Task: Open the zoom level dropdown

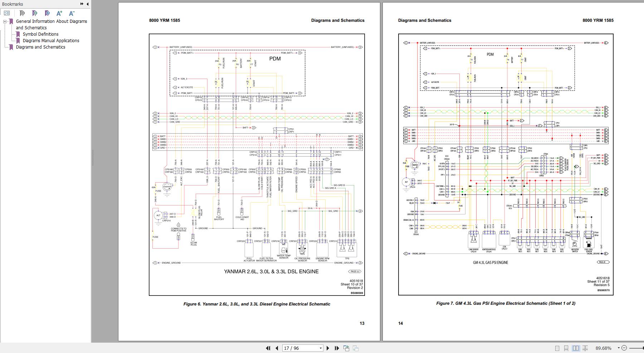Action: tap(618, 348)
